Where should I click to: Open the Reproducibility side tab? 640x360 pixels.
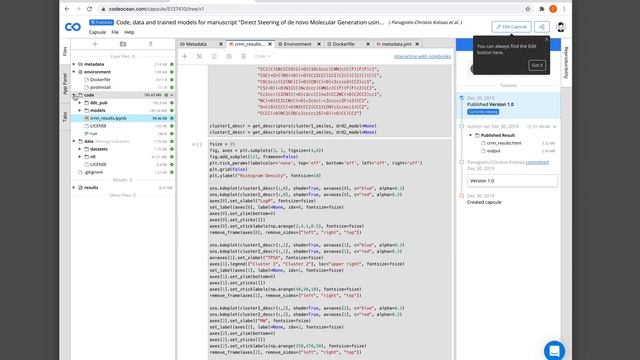coord(566,62)
